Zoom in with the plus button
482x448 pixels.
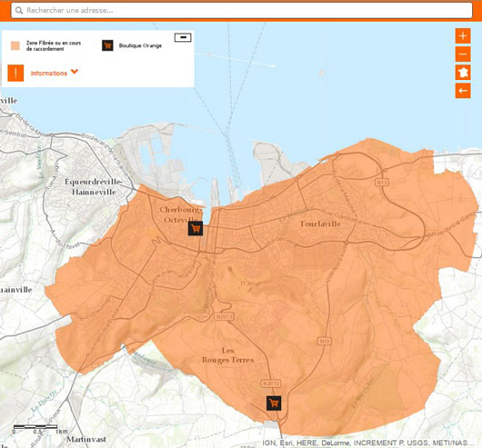click(x=463, y=36)
